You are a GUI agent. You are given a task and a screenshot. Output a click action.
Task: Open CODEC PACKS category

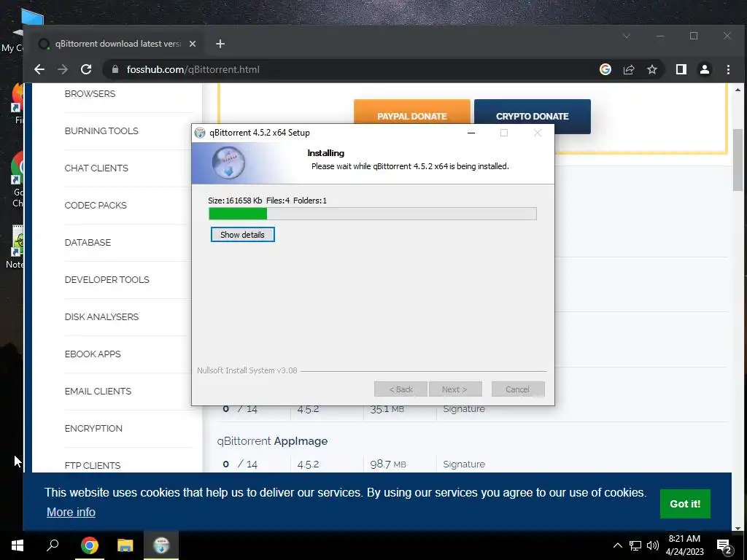pos(96,205)
